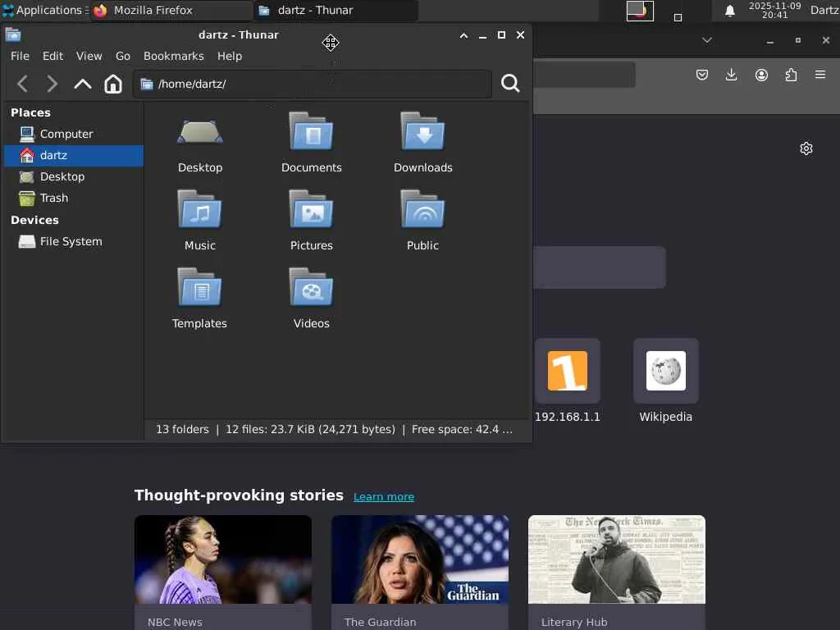
Task: Click the Thunar back navigation arrow
Action: tap(23, 84)
